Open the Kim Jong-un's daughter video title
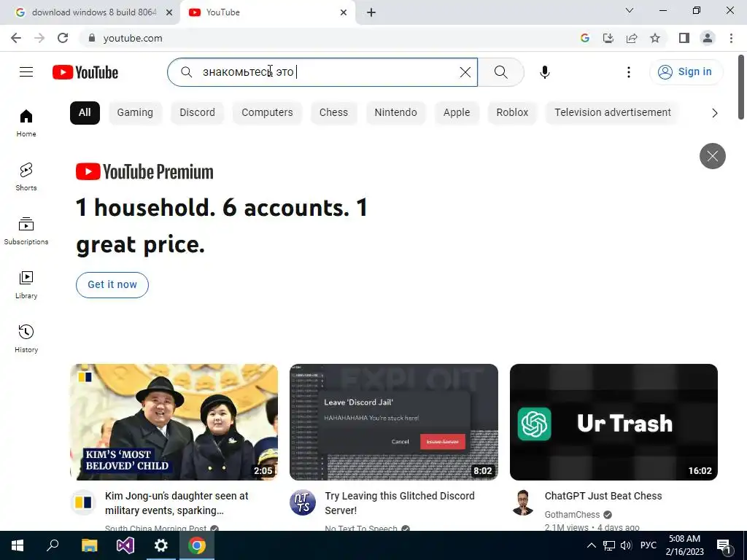 [x=177, y=503]
